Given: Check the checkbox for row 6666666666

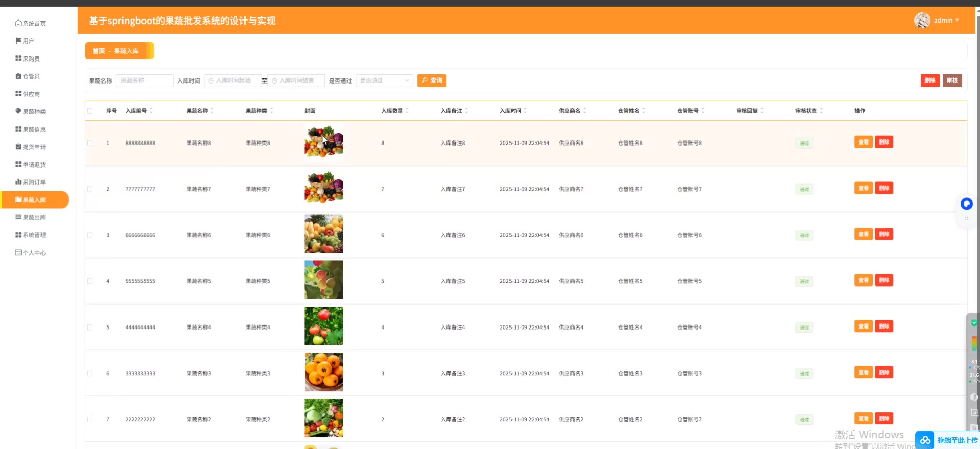Looking at the screenshot, I should pos(90,235).
